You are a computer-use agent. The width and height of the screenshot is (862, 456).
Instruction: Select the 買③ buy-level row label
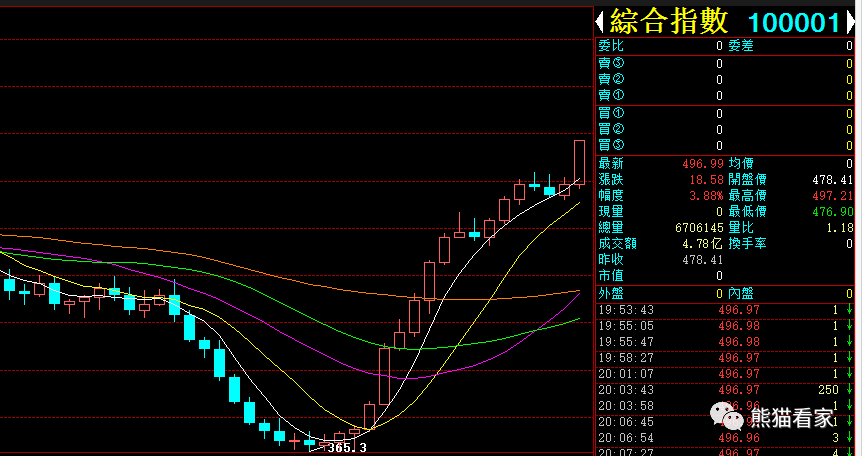pyautogui.click(x=611, y=145)
